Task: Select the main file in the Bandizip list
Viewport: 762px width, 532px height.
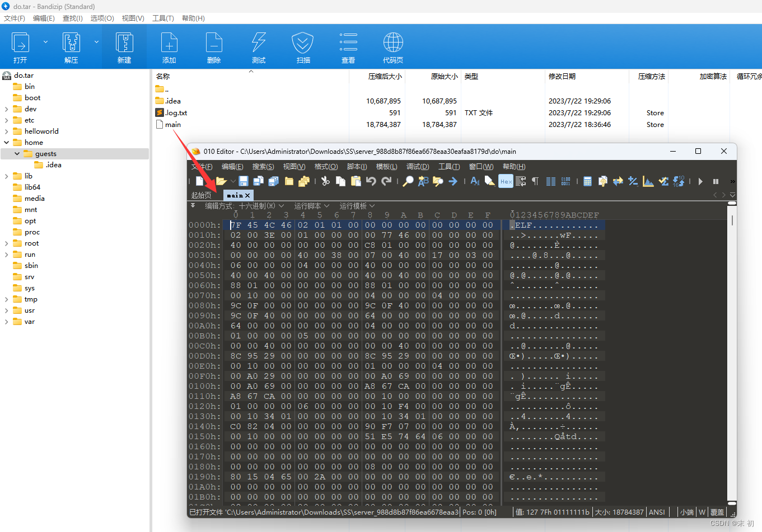Action: click(172, 125)
